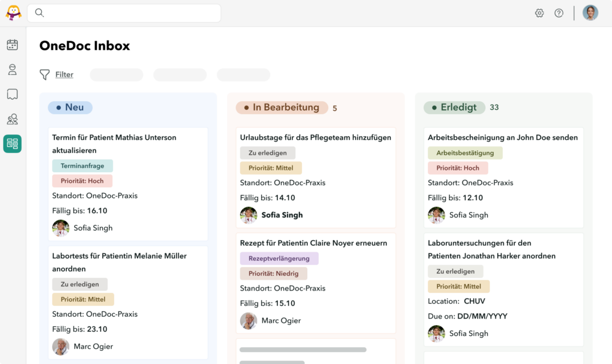This screenshot has height=364, width=612.
Task: Click the funnel filter icon
Action: coord(44,75)
